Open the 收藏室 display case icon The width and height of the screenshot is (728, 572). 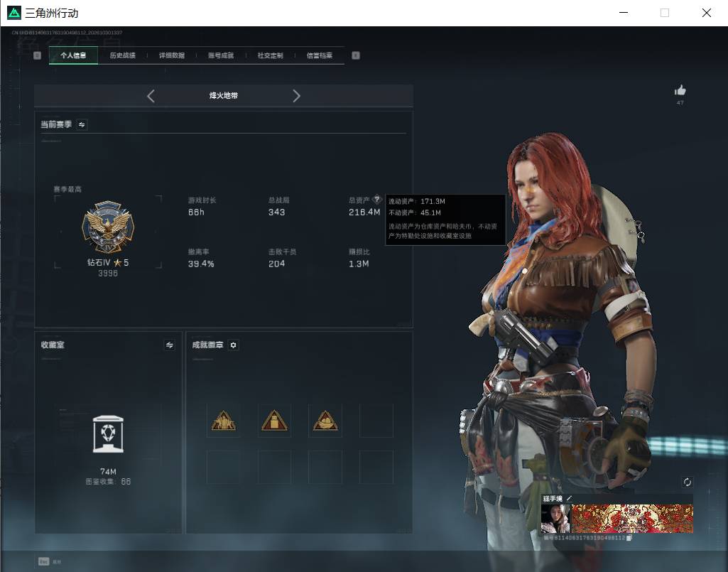(108, 434)
